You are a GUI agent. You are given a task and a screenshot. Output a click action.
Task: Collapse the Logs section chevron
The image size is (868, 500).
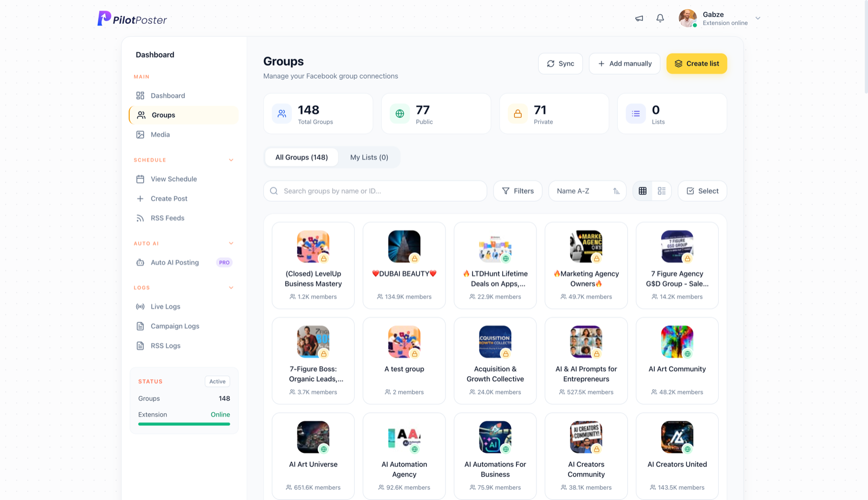(x=231, y=288)
